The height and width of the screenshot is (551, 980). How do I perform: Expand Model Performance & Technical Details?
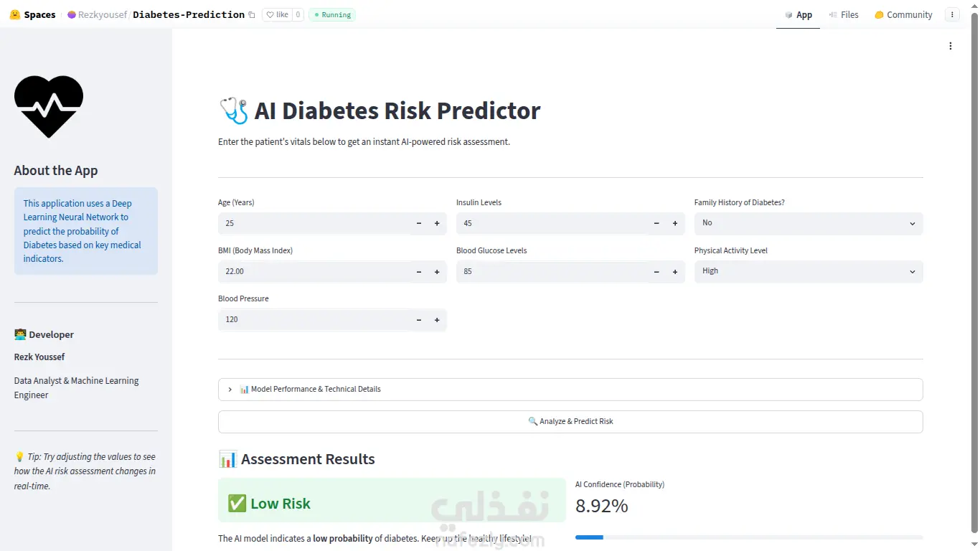coord(570,390)
